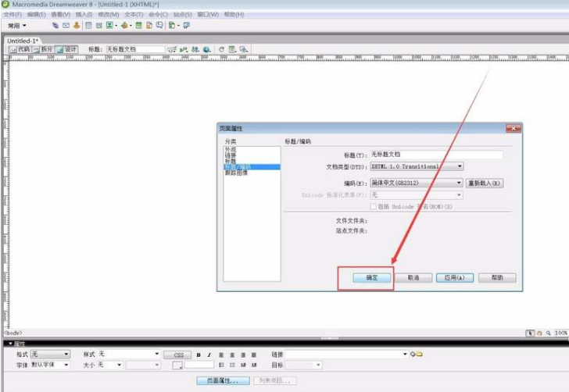Click the 重新载入(R) button

pyautogui.click(x=485, y=184)
